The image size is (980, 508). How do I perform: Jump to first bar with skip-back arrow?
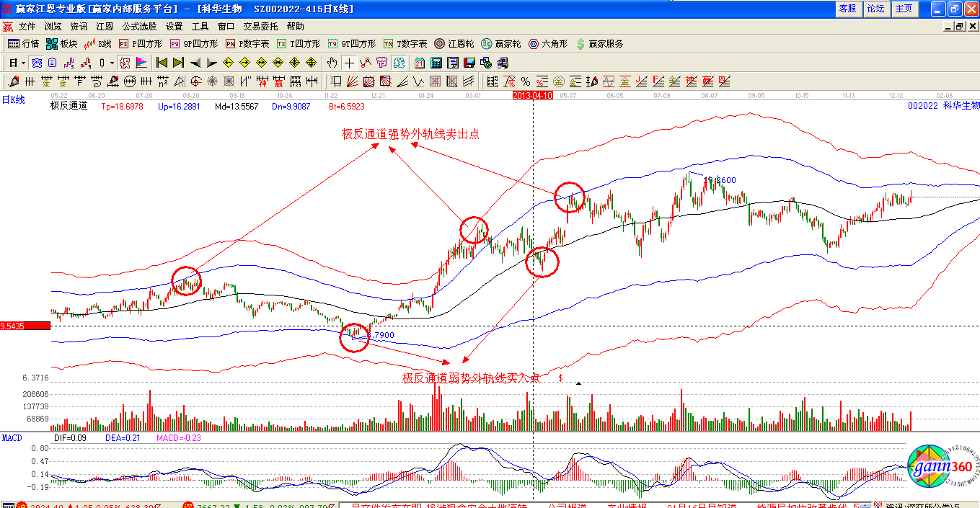162,63
